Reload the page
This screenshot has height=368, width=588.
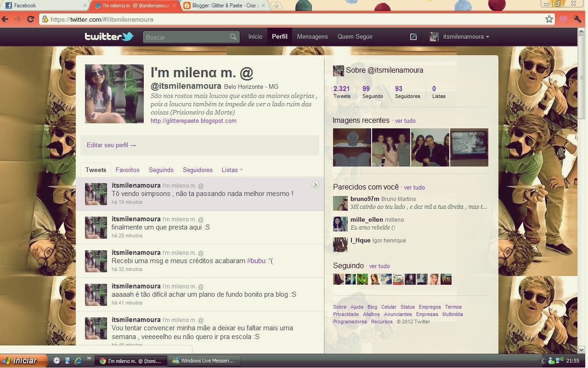[x=30, y=19]
